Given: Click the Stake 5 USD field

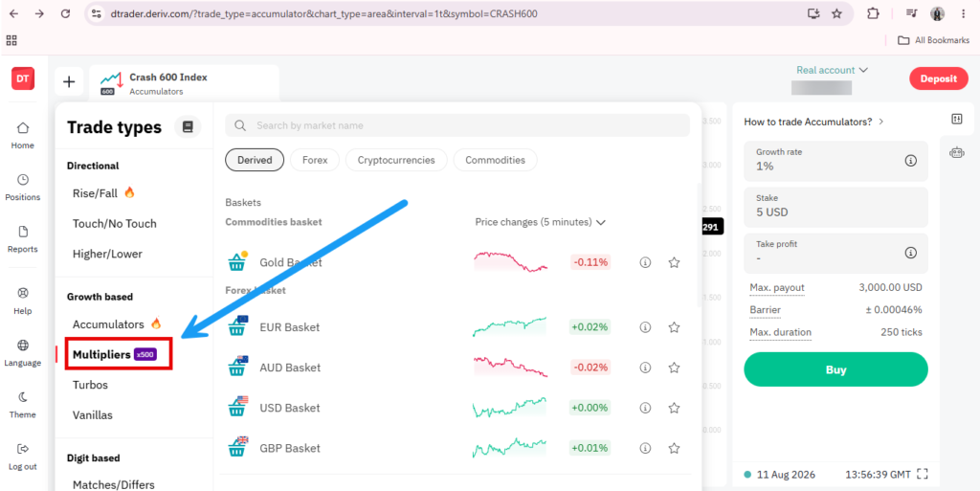Looking at the screenshot, I should pyautogui.click(x=835, y=207).
